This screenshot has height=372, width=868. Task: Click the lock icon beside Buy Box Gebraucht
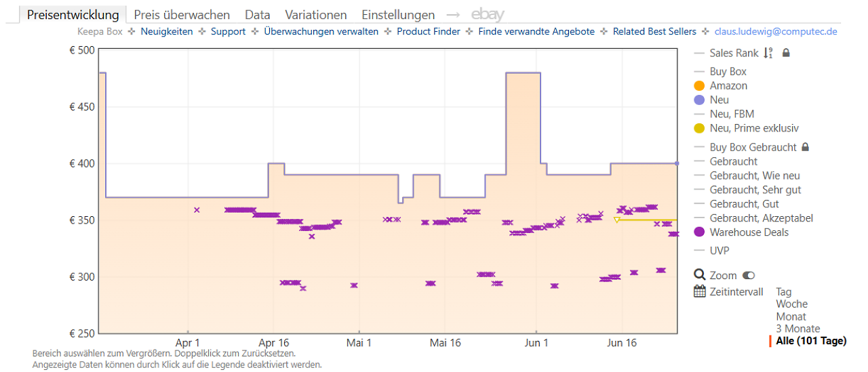806,147
